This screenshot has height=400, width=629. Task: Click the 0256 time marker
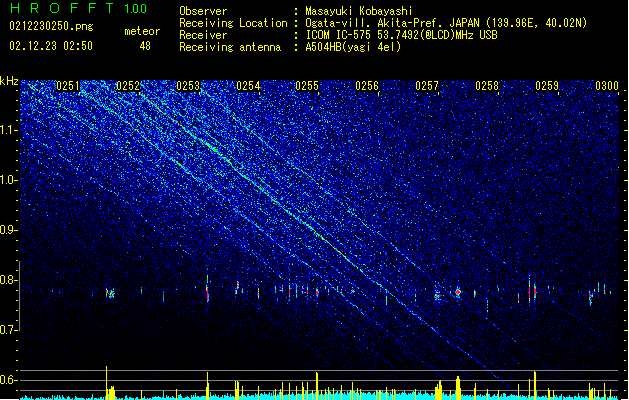click(367, 86)
